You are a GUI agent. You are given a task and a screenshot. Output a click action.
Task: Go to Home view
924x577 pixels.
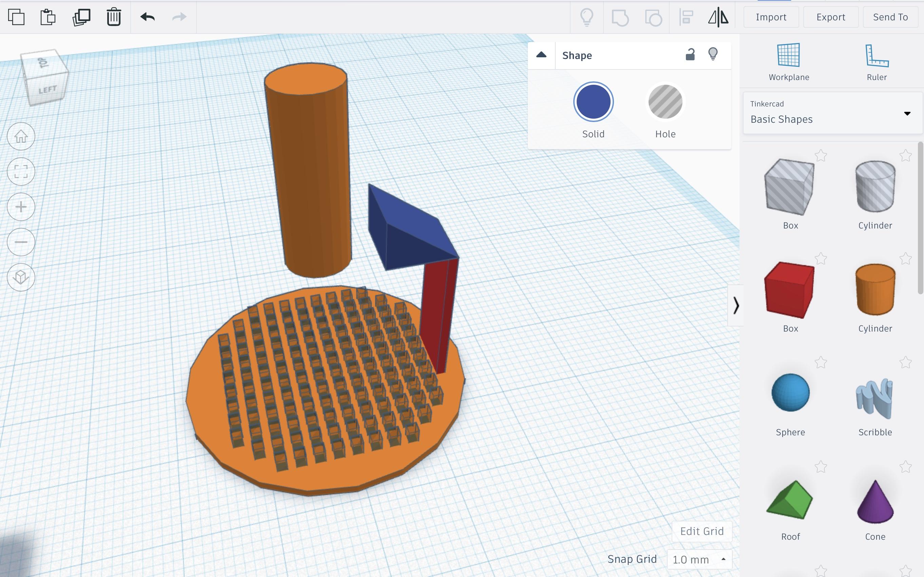pyautogui.click(x=21, y=136)
